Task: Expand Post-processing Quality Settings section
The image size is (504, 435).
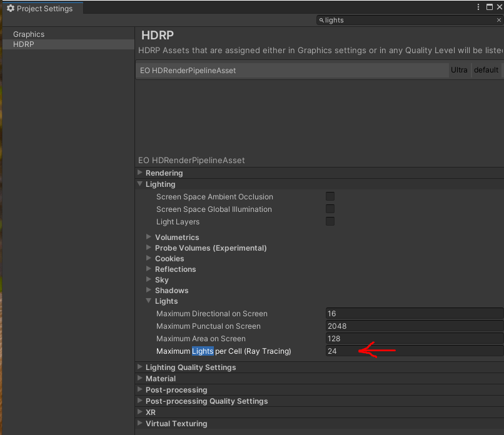Action: coord(139,401)
